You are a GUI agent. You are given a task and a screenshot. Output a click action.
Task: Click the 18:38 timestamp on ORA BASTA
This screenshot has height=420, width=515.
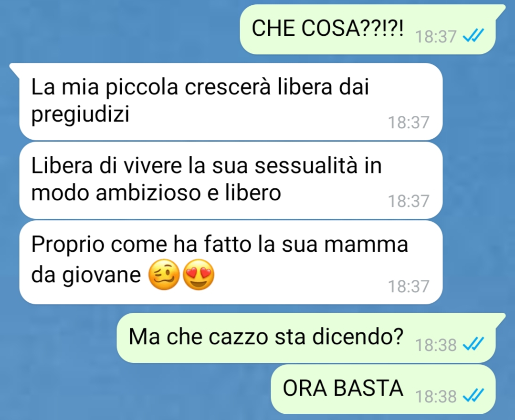tap(436, 396)
